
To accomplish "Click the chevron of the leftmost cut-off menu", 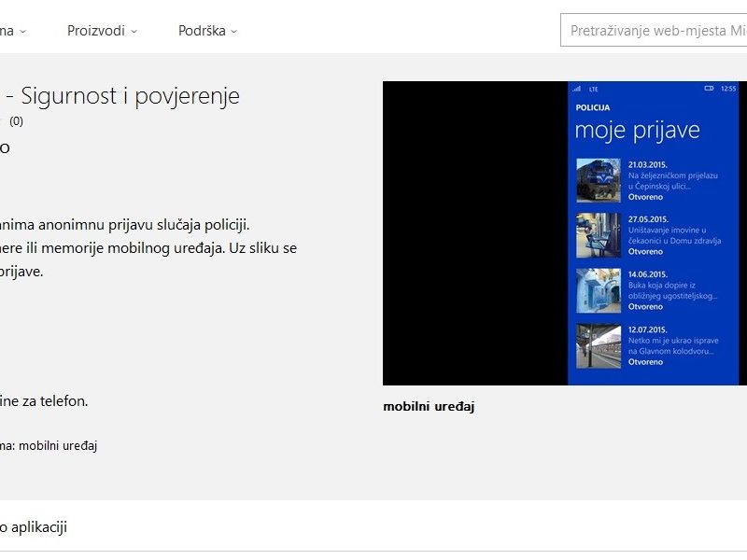I will pyautogui.click(x=22, y=32).
